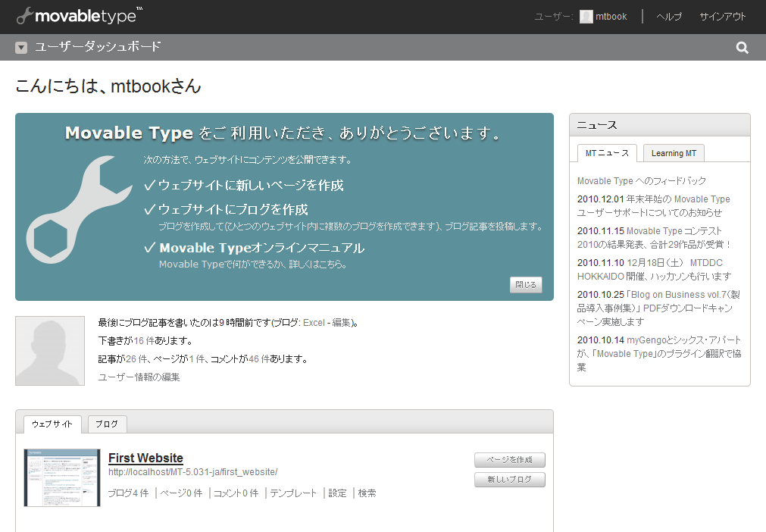This screenshot has width=766, height=532.
Task: Open the mtbook user profile link
Action: pyautogui.click(x=611, y=17)
